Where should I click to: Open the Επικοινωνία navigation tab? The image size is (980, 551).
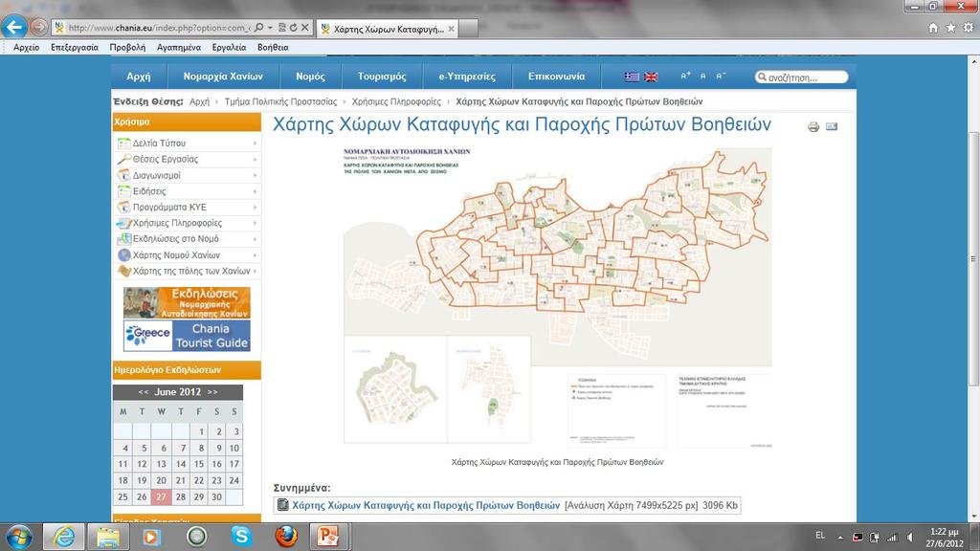coord(556,77)
